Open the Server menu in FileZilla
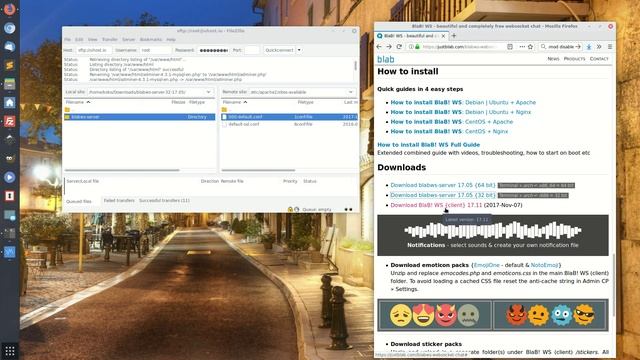The height and width of the screenshot is (360, 640). 129,40
